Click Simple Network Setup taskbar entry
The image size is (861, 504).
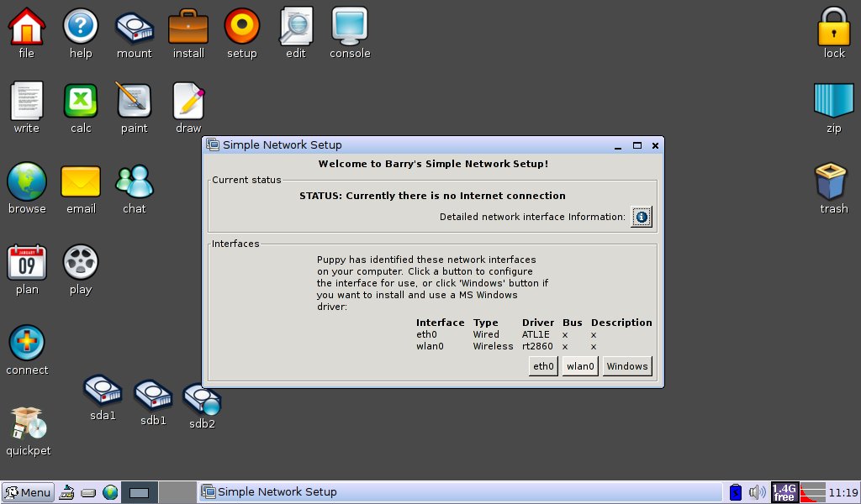(460, 492)
